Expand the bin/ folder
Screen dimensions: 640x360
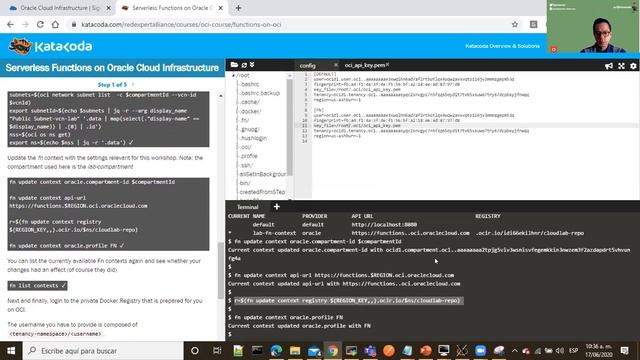pyautogui.click(x=245, y=183)
